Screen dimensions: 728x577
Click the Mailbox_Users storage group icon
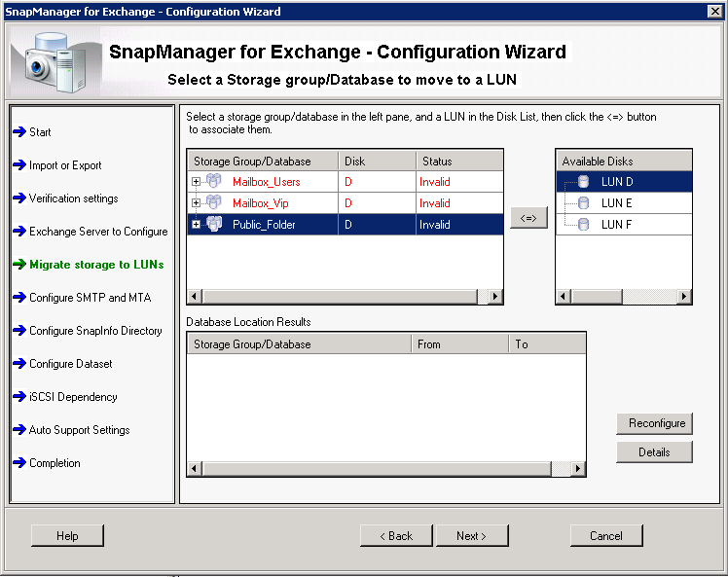tap(213, 182)
